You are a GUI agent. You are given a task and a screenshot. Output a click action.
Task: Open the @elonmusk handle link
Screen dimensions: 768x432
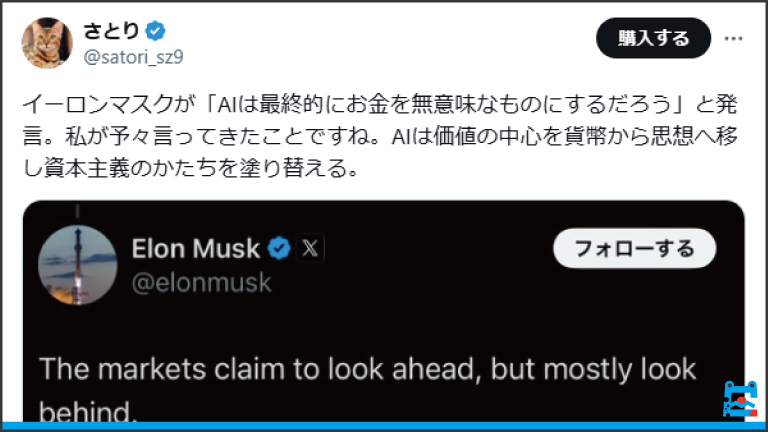pos(201,282)
